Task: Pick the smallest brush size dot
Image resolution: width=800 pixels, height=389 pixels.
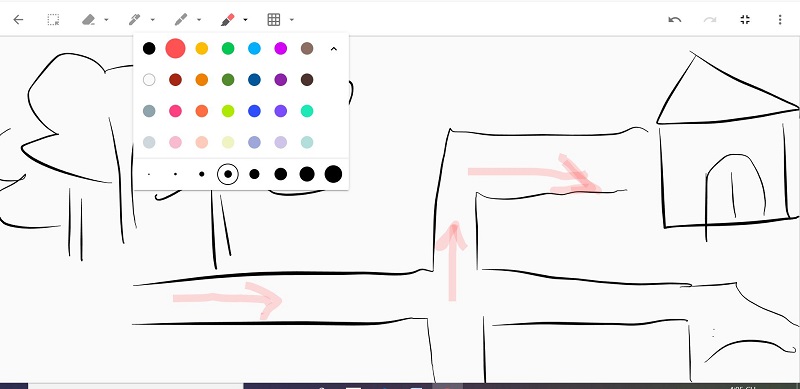Action: click(149, 175)
